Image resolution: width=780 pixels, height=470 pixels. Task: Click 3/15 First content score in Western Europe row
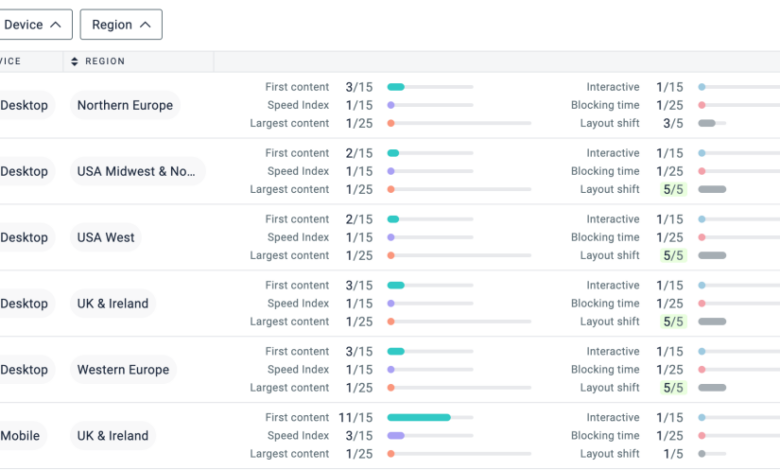point(359,352)
